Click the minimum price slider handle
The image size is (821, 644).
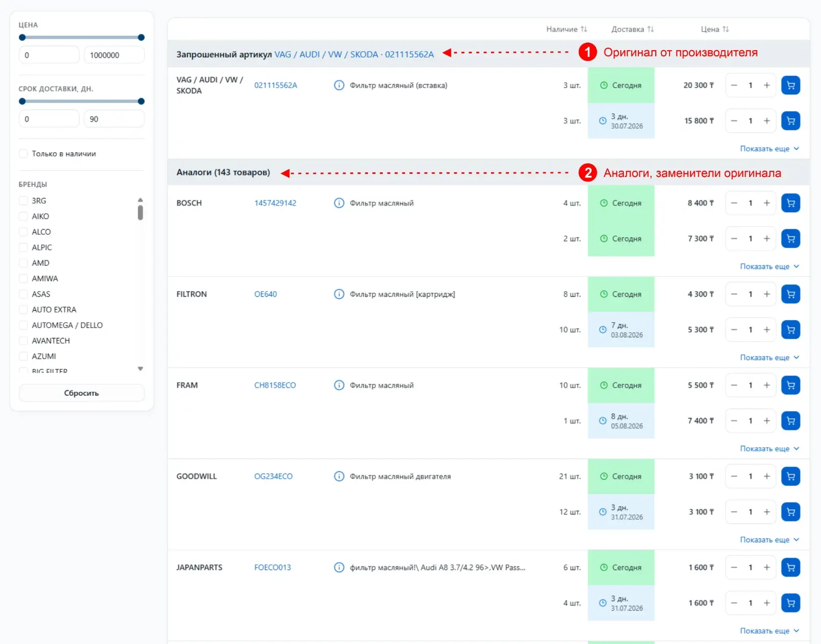pos(22,37)
